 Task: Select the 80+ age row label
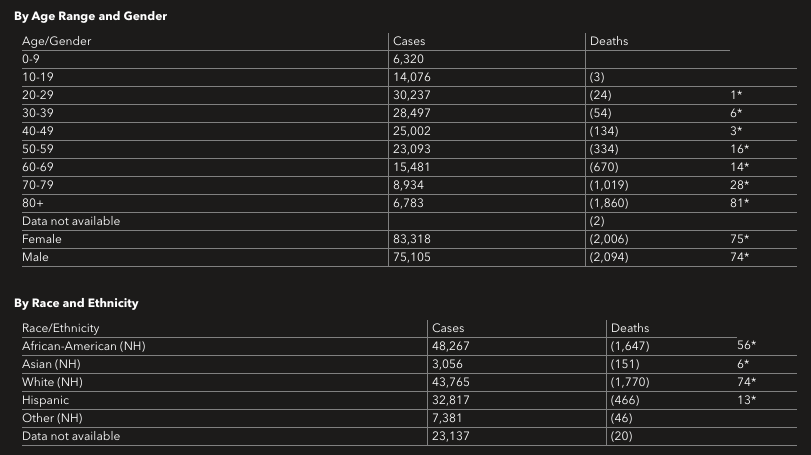coord(31,203)
